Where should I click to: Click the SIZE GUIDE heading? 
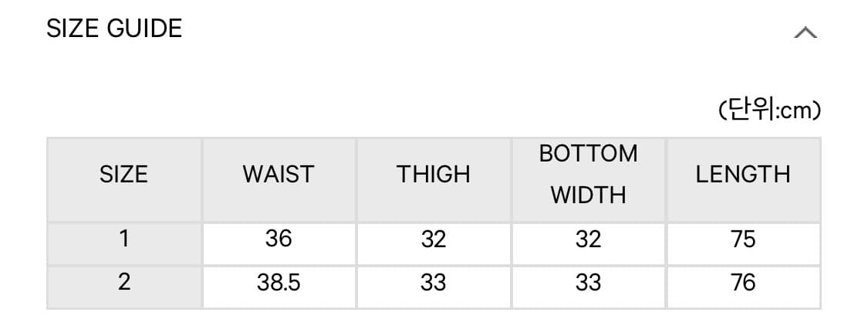point(115,29)
